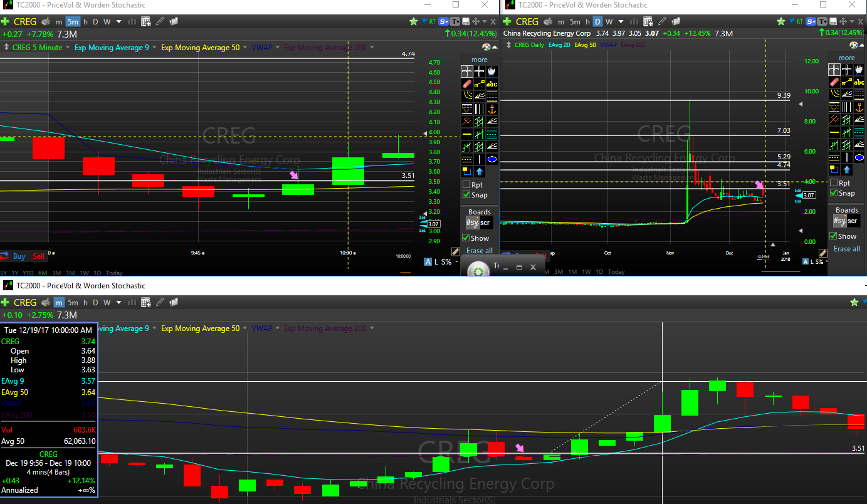The image size is (867, 504).
Task: Select the anchor tool in the 5-minute window
Action: coord(492,108)
